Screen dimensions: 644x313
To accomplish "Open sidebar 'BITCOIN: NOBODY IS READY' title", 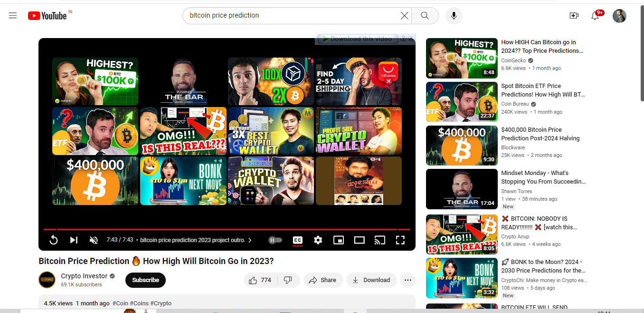I will (x=539, y=223).
